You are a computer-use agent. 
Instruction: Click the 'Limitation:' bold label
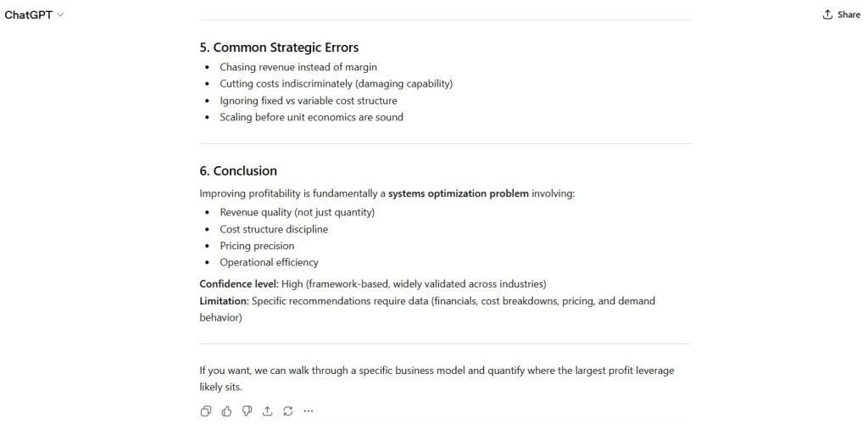(224, 301)
